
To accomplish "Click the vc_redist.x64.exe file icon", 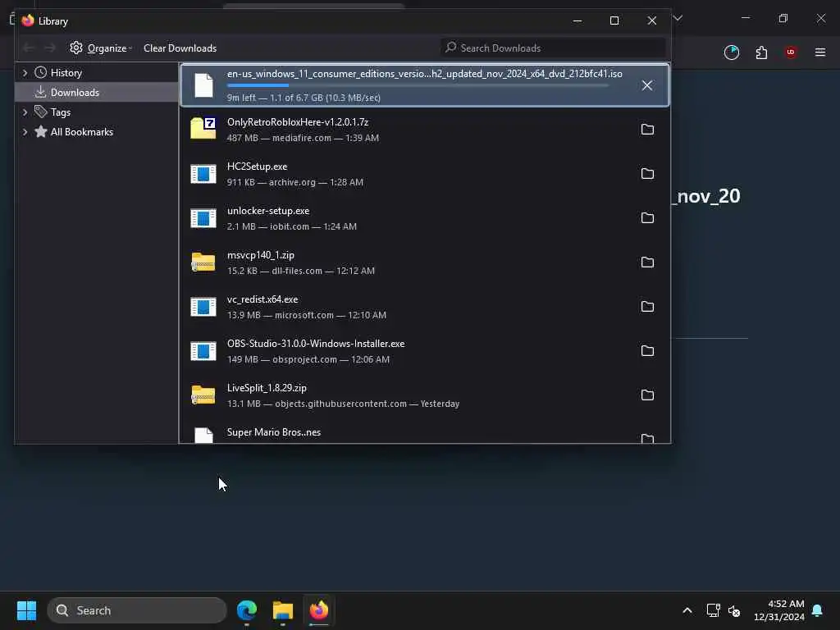I will pyautogui.click(x=203, y=307).
